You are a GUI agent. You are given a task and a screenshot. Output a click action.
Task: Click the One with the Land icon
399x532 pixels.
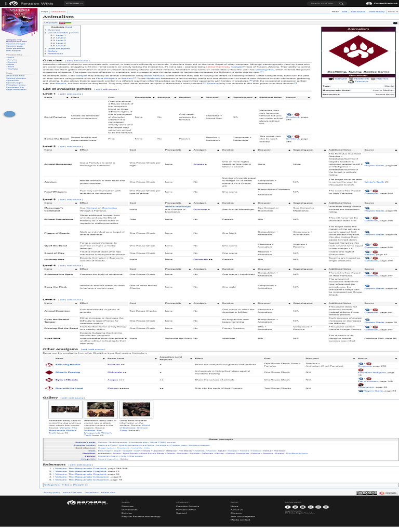[x=49, y=388]
